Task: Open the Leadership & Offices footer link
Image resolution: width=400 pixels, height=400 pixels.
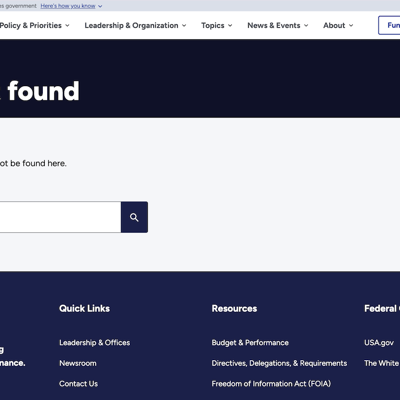Action: (x=95, y=342)
